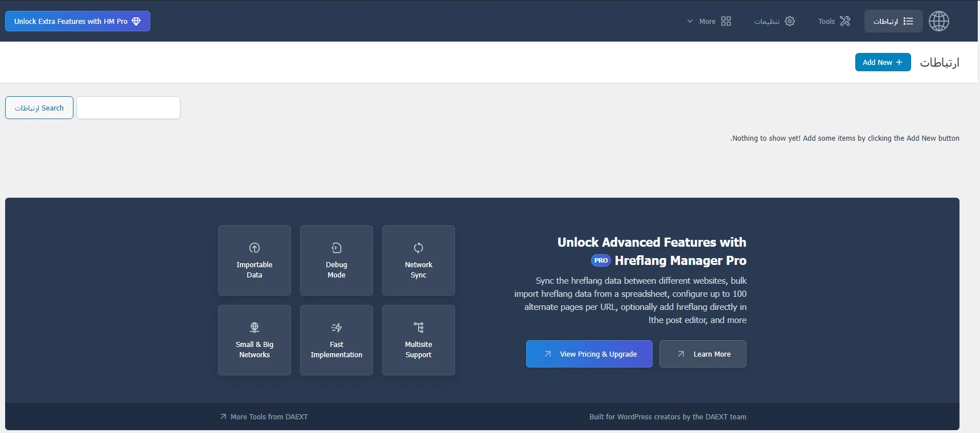Open the تنظیمات settings menu item

pos(774,21)
